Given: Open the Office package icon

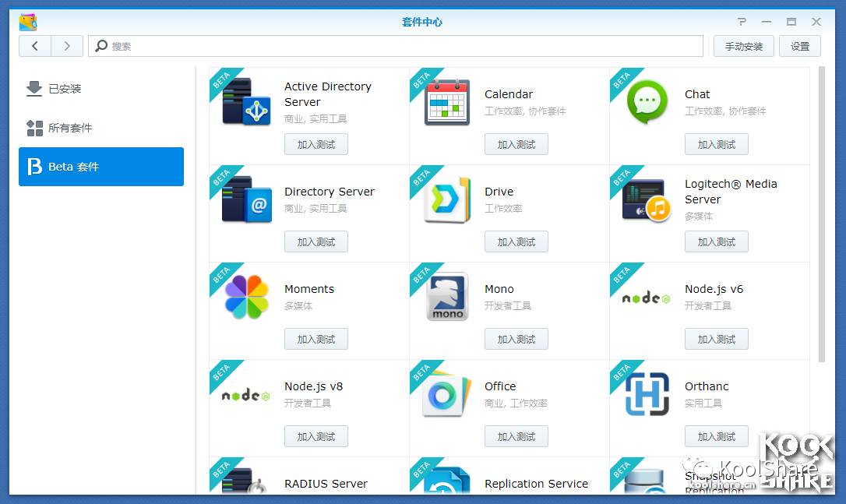Looking at the screenshot, I should coord(446,394).
